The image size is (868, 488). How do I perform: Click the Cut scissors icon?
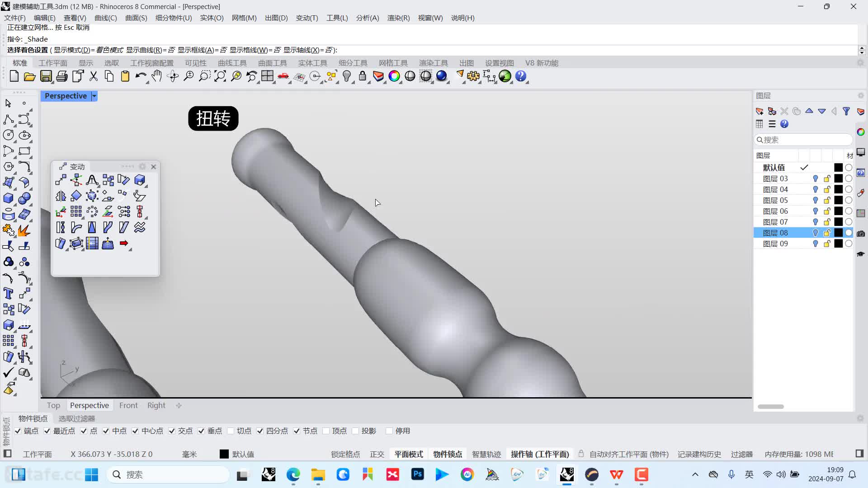point(94,76)
